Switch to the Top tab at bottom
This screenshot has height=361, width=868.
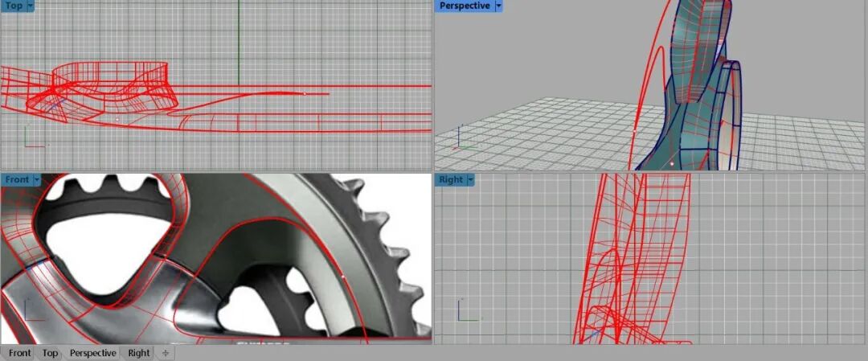tap(50, 353)
